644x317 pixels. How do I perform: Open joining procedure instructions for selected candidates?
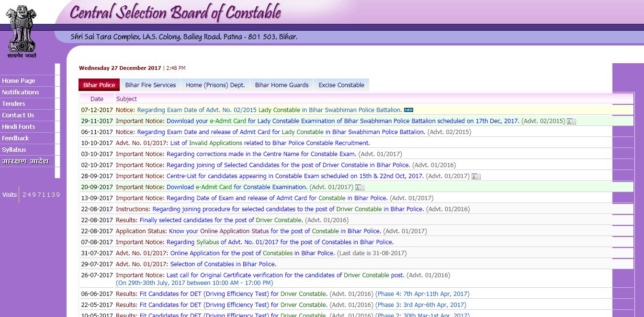pos(288,209)
